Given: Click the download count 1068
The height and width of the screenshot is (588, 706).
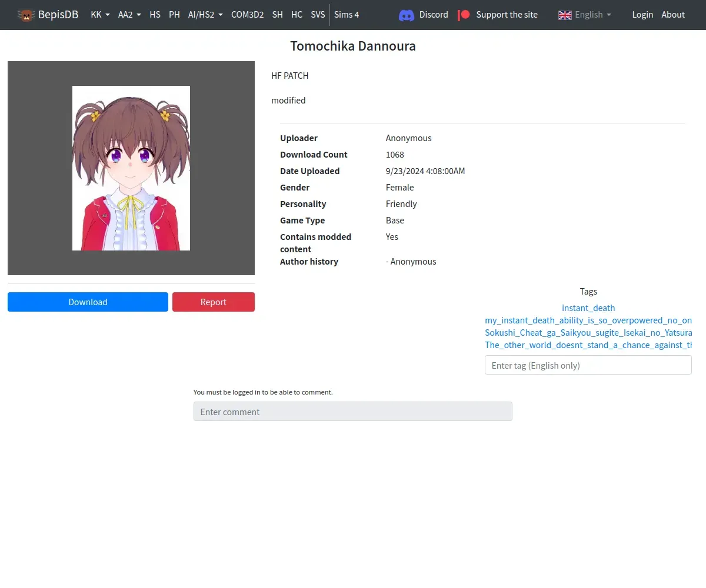Looking at the screenshot, I should point(395,155).
